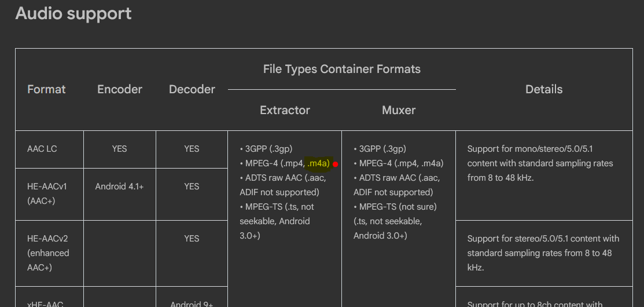The image size is (644, 307).
Task: Click the Muxer sub-header
Action: pos(399,110)
